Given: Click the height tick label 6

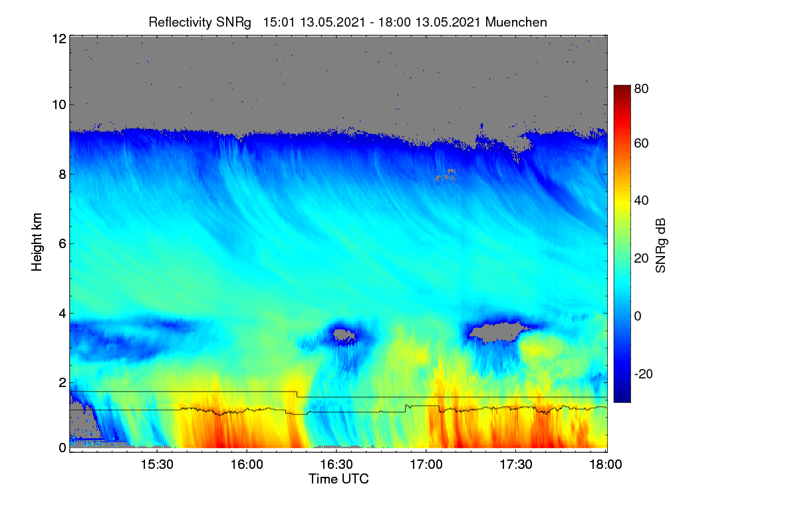Looking at the screenshot, I should (62, 243).
